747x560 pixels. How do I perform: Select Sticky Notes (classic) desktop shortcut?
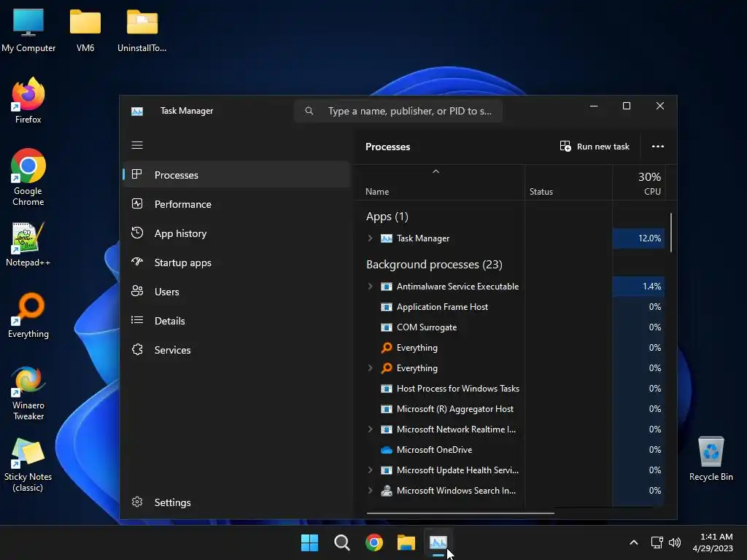click(28, 464)
